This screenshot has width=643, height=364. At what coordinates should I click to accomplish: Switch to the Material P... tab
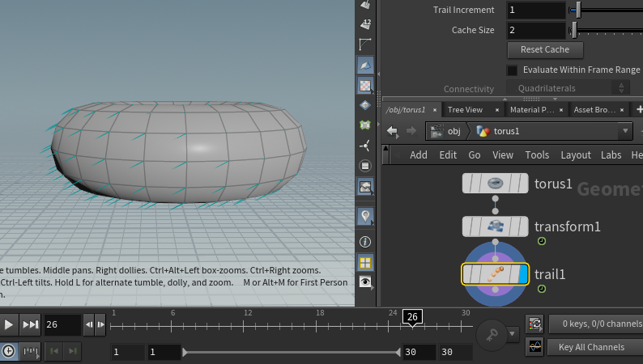532,110
